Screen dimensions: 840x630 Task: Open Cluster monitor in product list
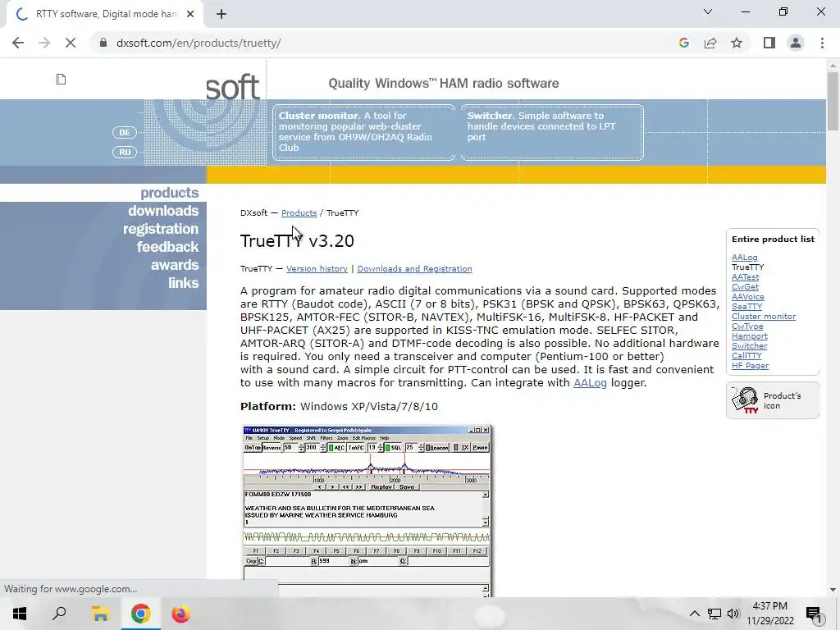(764, 316)
